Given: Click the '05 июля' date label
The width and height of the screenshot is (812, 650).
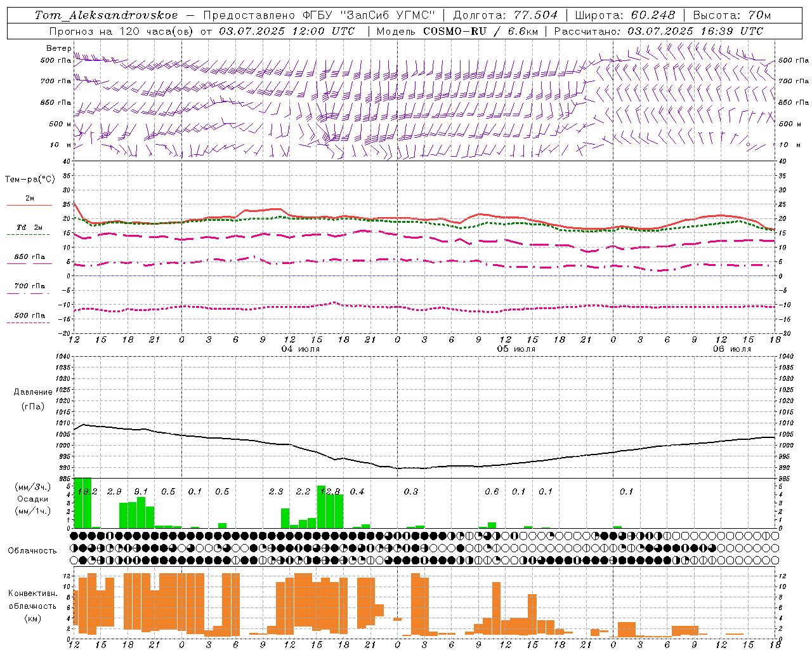Looking at the screenshot, I should 516,349.
